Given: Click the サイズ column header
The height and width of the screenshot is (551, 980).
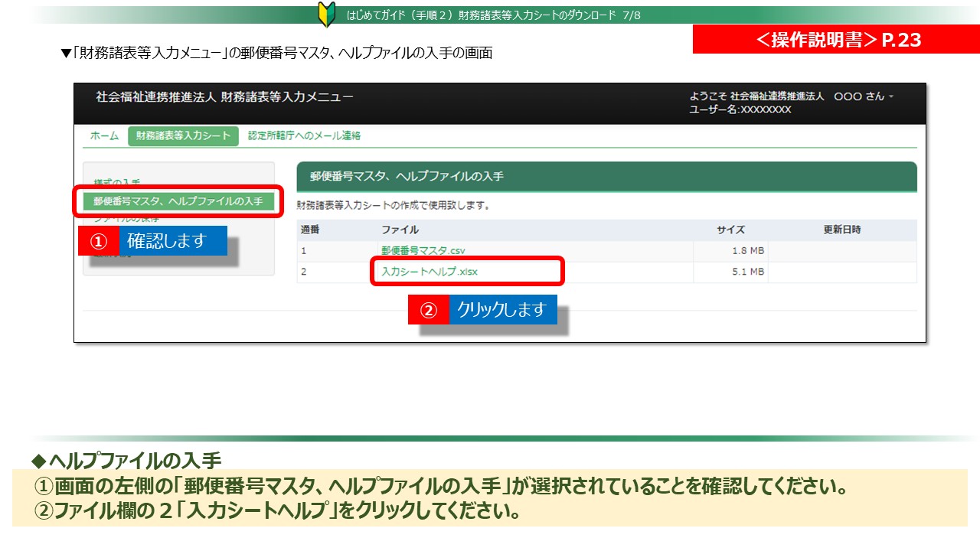Looking at the screenshot, I should [730, 230].
